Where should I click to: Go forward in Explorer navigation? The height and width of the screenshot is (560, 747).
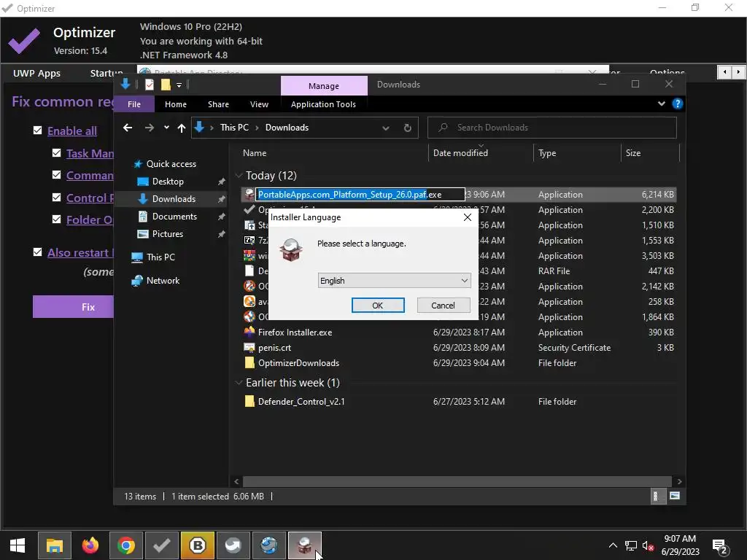point(149,128)
